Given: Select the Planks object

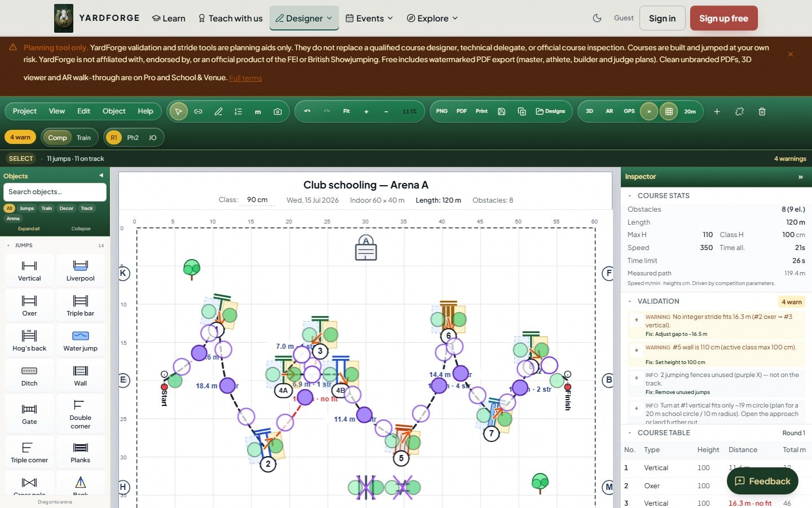Looking at the screenshot, I should tap(80, 452).
